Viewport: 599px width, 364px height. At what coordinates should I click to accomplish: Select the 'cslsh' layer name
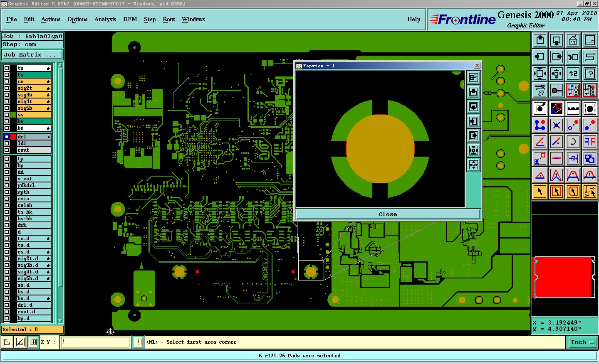33,205
